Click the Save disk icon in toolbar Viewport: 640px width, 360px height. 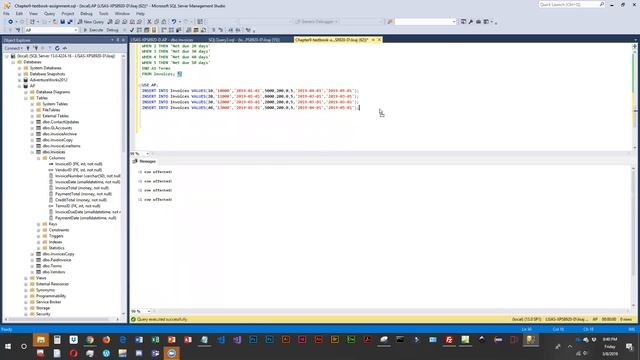62,22
